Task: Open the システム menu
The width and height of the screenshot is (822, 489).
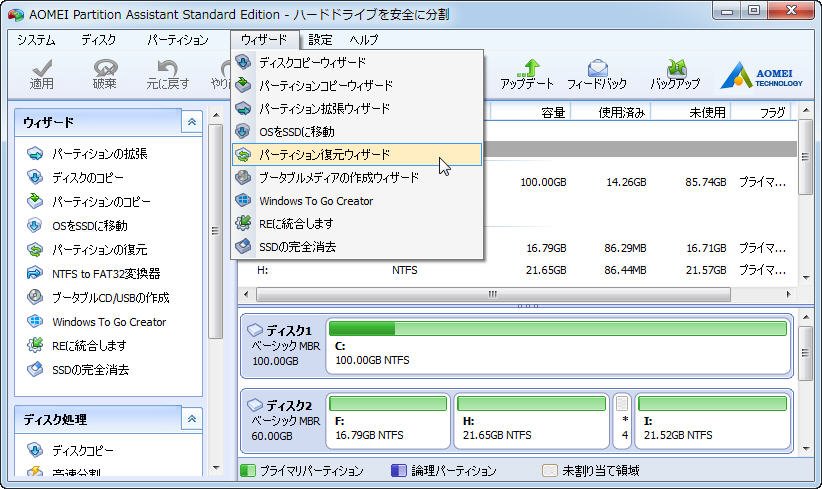Action: (x=36, y=40)
